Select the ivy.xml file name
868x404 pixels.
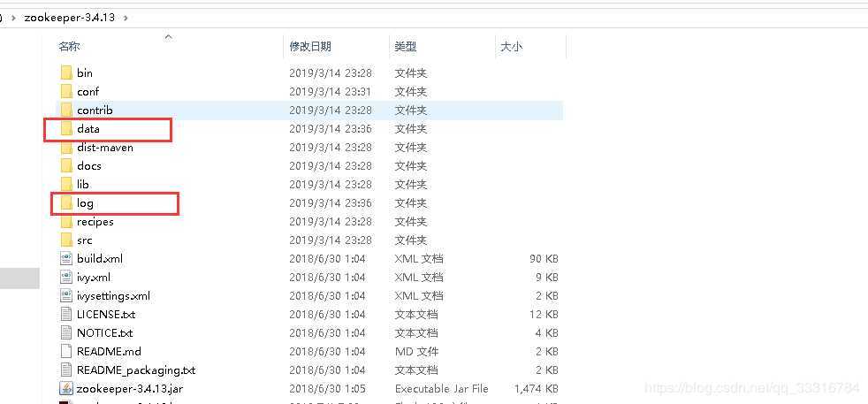click(x=94, y=277)
